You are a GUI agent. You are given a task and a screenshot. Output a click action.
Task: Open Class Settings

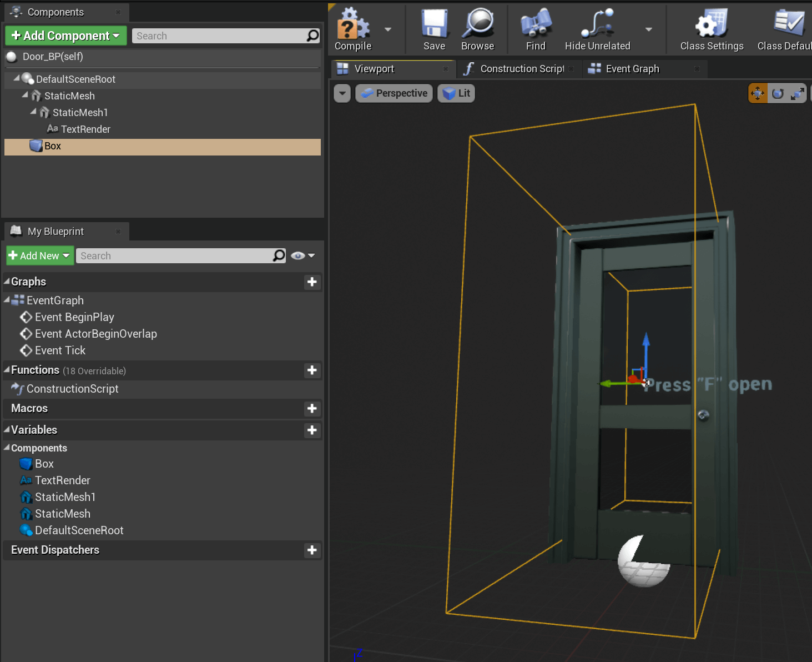point(712,29)
